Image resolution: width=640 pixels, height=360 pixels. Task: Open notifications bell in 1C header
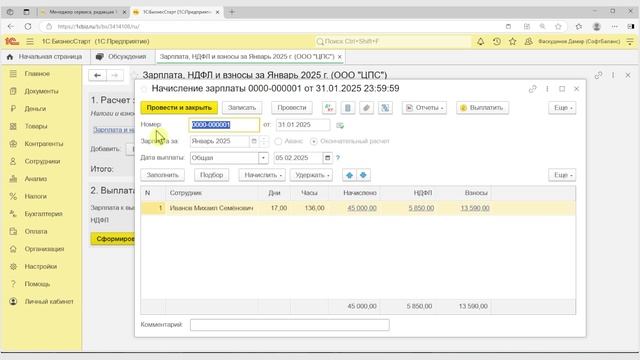pos(481,42)
